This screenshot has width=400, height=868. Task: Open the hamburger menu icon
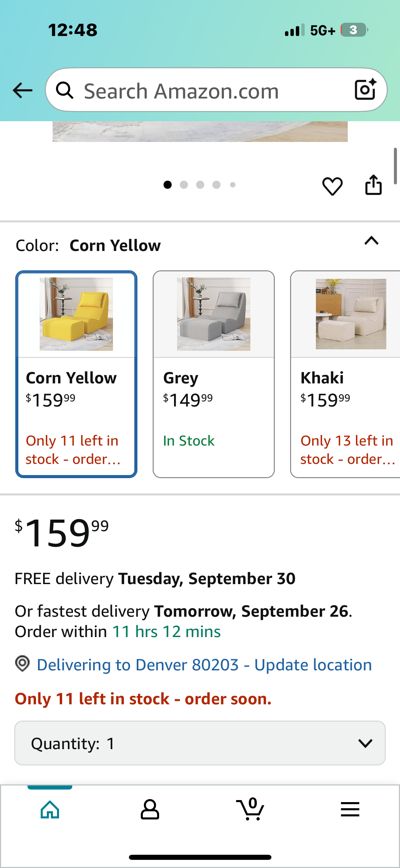point(350,810)
